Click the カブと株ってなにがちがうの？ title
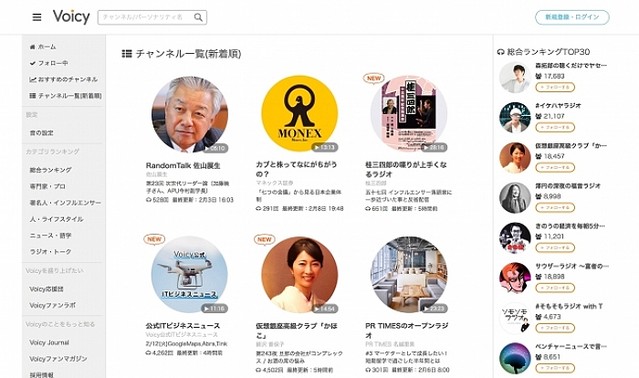This screenshot has height=378, width=639. point(296,169)
